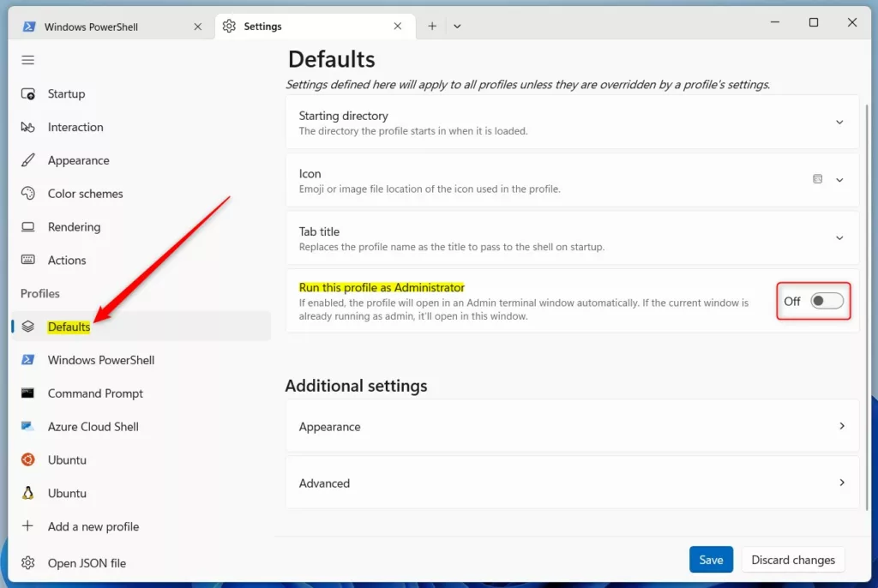This screenshot has width=878, height=588.
Task: Click the Ubuntu penguin icon
Action: coord(28,493)
